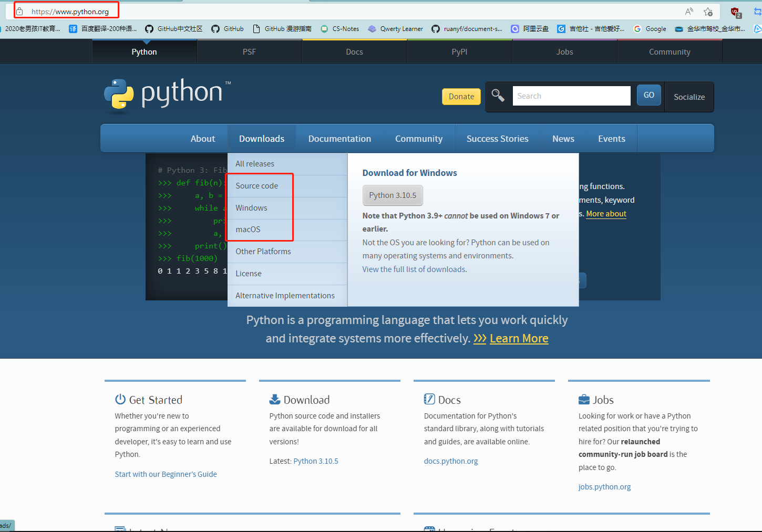Screen dimensions: 762x532
Task: Open the 吉他社 bookmark
Action: coord(591,29)
